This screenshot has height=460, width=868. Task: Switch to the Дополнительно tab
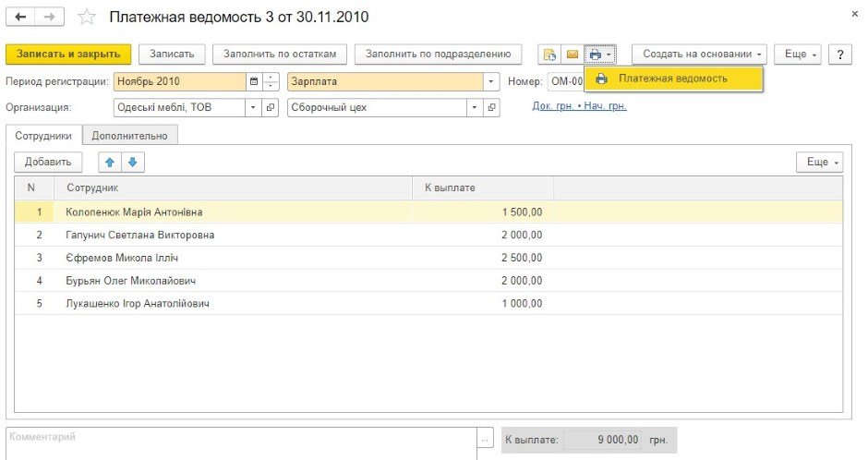(x=129, y=135)
